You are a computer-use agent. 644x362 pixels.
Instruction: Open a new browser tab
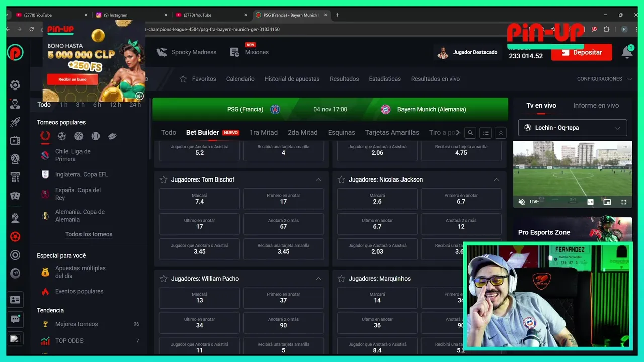pos(337,15)
